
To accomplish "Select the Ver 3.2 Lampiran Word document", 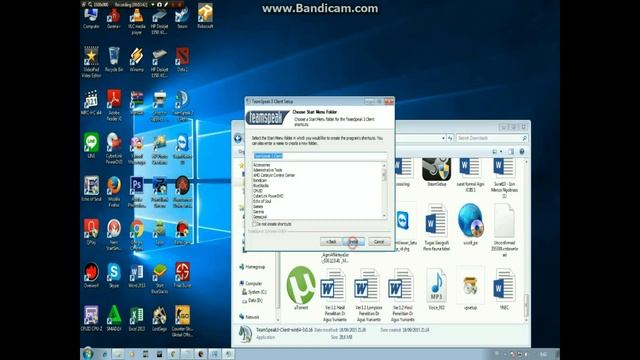I will tap(368, 295).
